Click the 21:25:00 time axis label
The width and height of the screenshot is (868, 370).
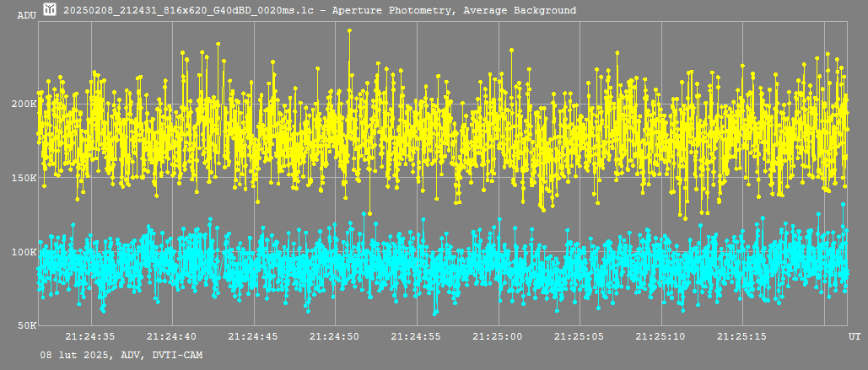pyautogui.click(x=499, y=336)
